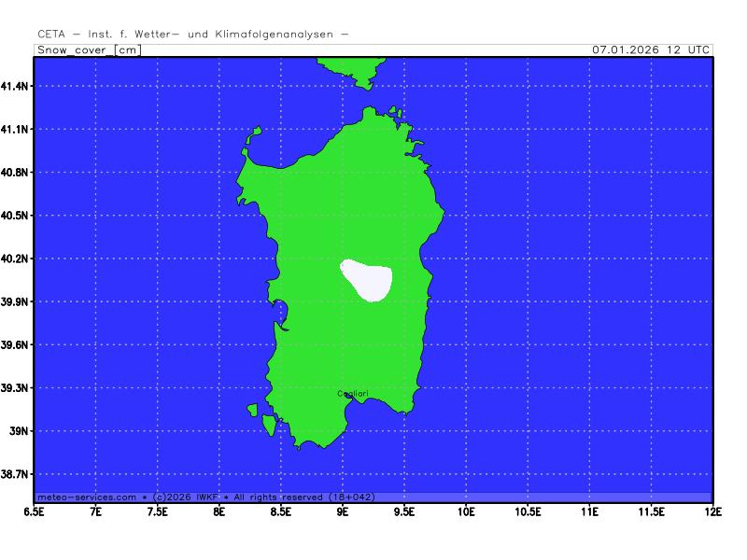Open the meteo-services.com footer link
This screenshot has width=747, height=560.
point(86,497)
